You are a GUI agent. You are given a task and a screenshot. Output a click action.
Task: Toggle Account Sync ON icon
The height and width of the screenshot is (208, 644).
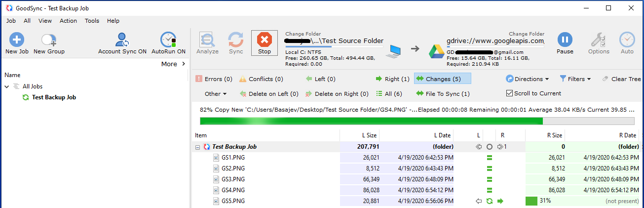click(122, 40)
